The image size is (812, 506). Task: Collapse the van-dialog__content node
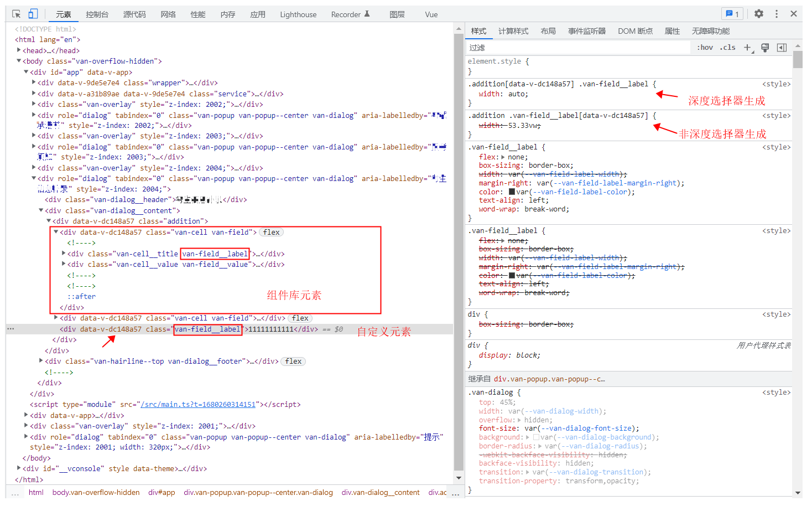click(x=41, y=210)
